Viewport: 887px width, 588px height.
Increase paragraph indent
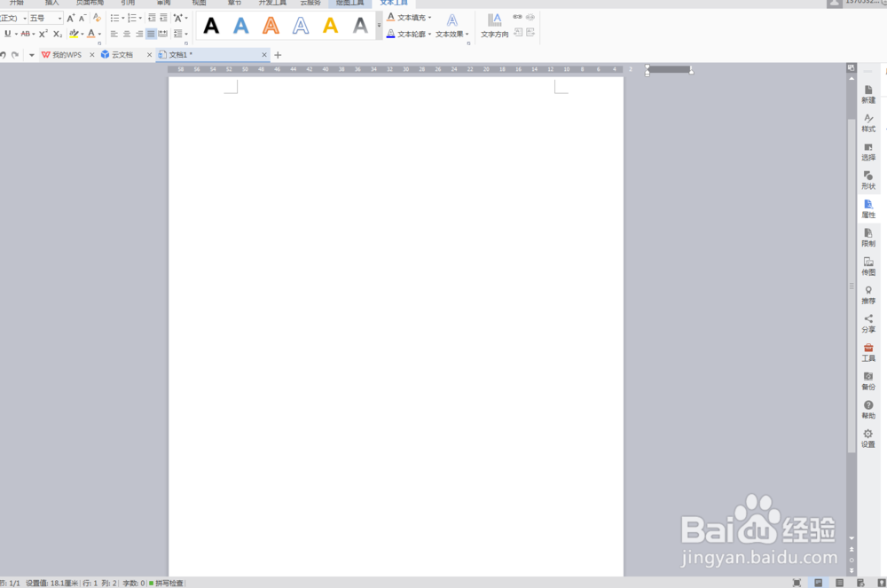pyautogui.click(x=163, y=18)
